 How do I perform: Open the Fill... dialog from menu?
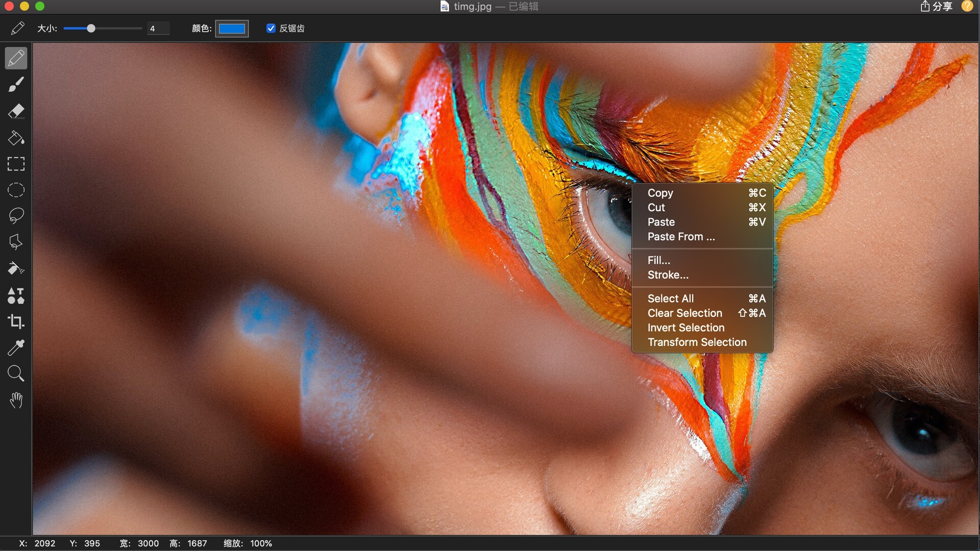coord(658,260)
